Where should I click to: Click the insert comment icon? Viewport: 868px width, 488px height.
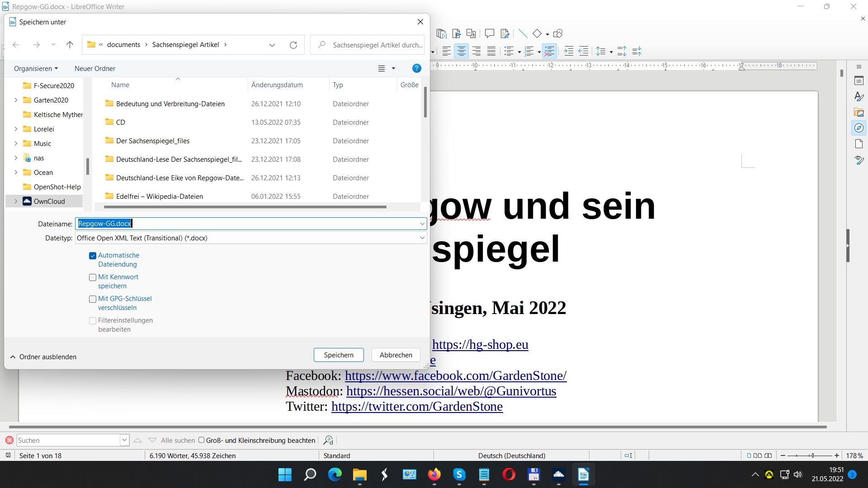click(489, 33)
